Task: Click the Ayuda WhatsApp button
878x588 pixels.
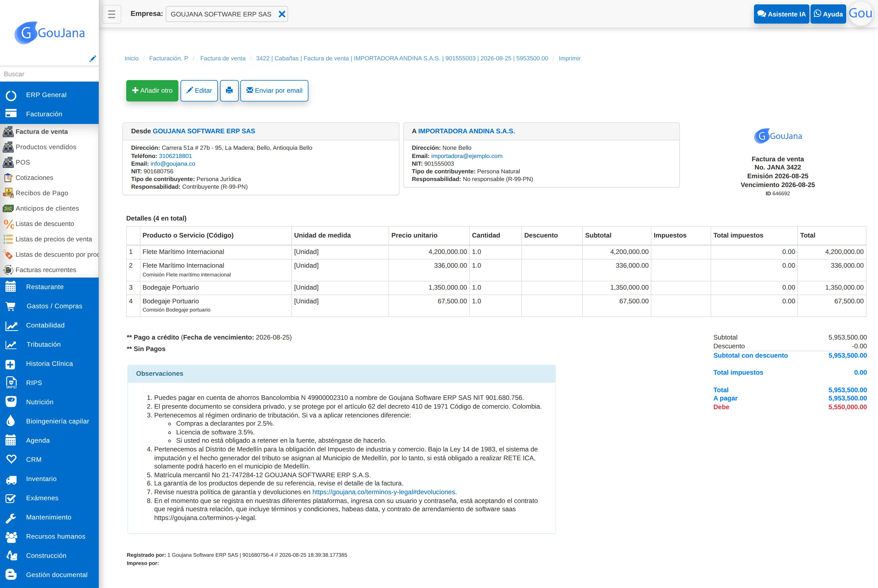Action: [828, 14]
